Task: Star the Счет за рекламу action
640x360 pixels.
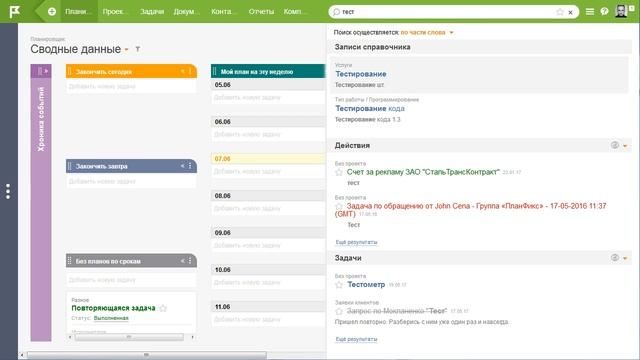Action: click(x=339, y=172)
